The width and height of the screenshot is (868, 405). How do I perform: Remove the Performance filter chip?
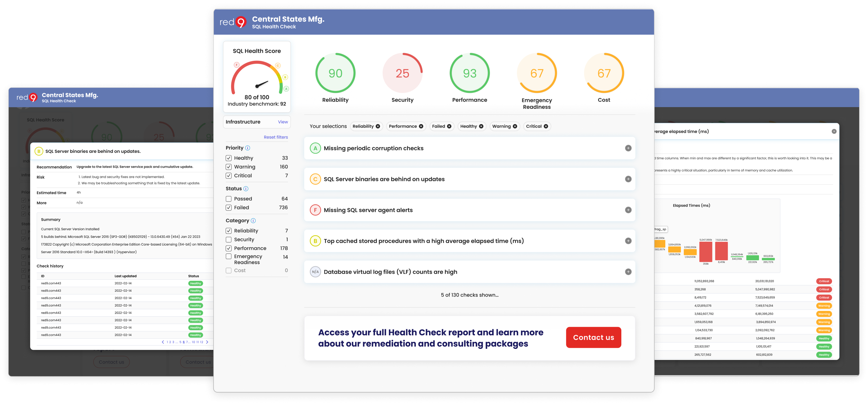tap(421, 126)
